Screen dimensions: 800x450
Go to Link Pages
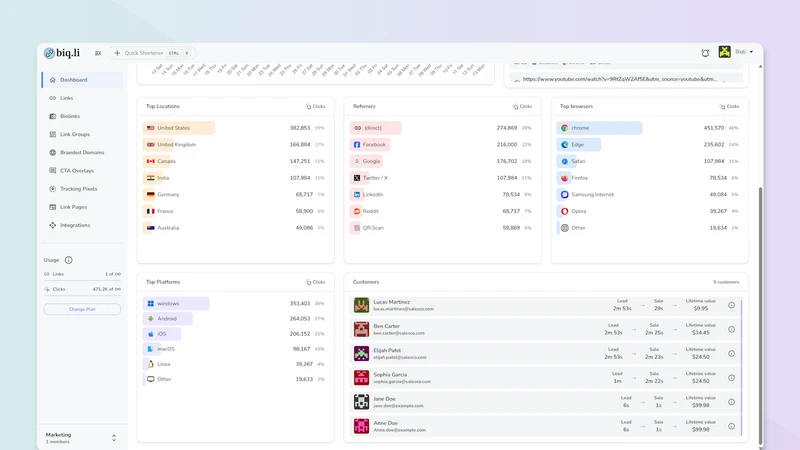pos(82,207)
